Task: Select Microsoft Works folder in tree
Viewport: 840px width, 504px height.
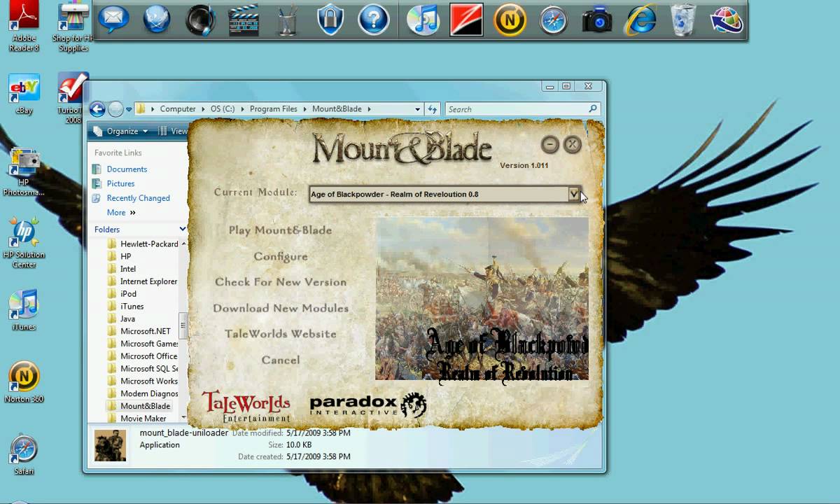Action: tap(149, 381)
